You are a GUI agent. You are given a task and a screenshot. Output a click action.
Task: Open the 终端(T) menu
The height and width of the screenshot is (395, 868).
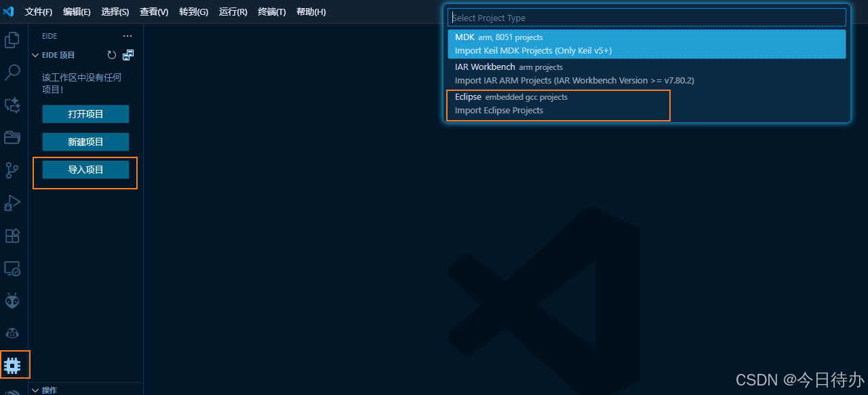coord(272,12)
